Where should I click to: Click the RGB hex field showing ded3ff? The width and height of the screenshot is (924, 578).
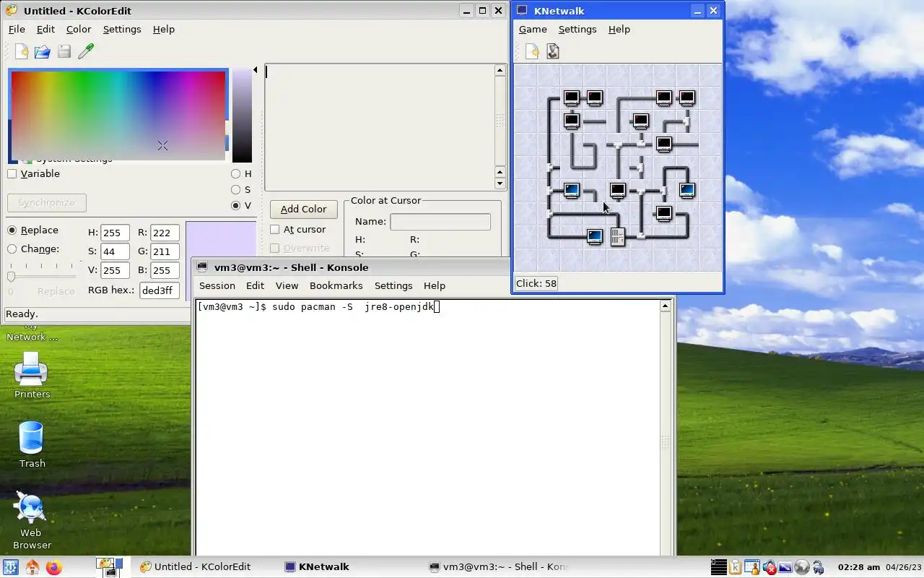tap(160, 290)
